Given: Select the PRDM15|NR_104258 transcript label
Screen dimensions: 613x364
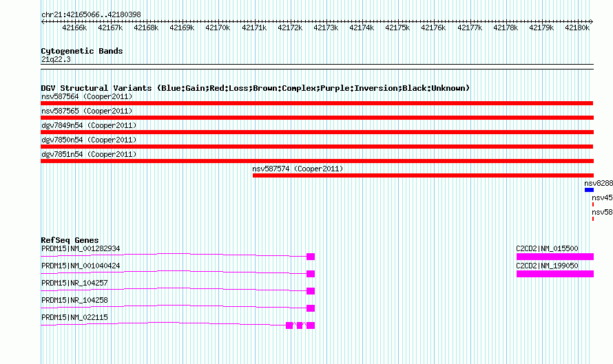Looking at the screenshot, I should (74, 300).
